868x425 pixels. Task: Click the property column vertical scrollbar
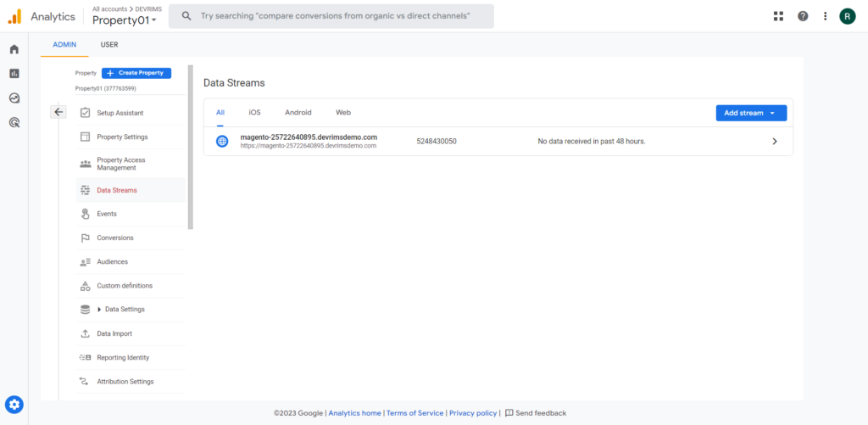coord(191,148)
